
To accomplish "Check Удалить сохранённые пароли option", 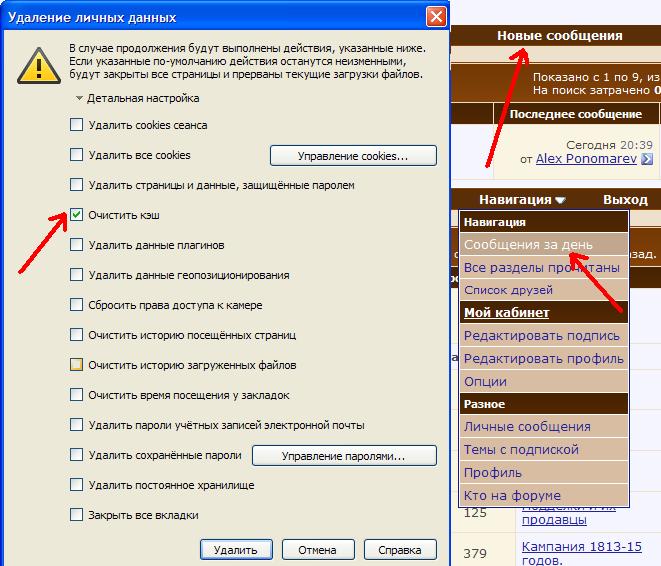I will point(76,454).
